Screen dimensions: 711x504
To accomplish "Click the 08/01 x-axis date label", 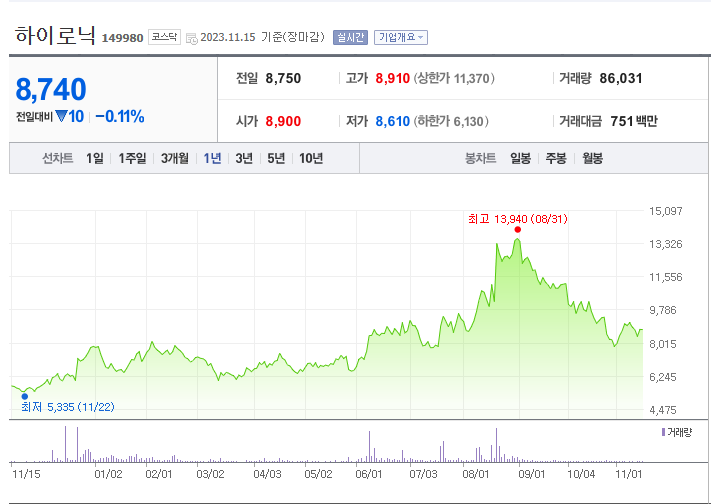I will click(x=476, y=475).
